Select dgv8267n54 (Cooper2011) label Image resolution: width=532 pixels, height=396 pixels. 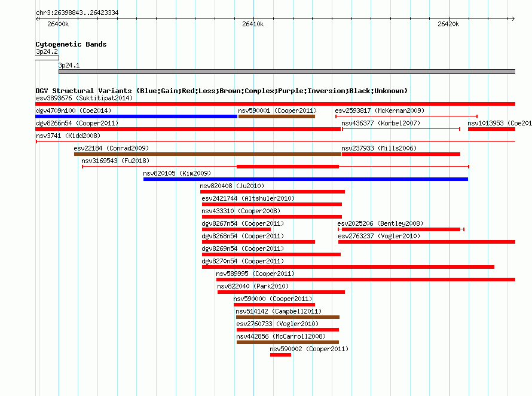(x=243, y=223)
